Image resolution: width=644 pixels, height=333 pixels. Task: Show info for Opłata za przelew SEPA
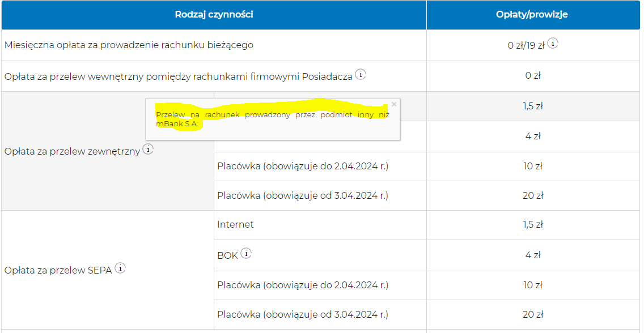click(120, 268)
